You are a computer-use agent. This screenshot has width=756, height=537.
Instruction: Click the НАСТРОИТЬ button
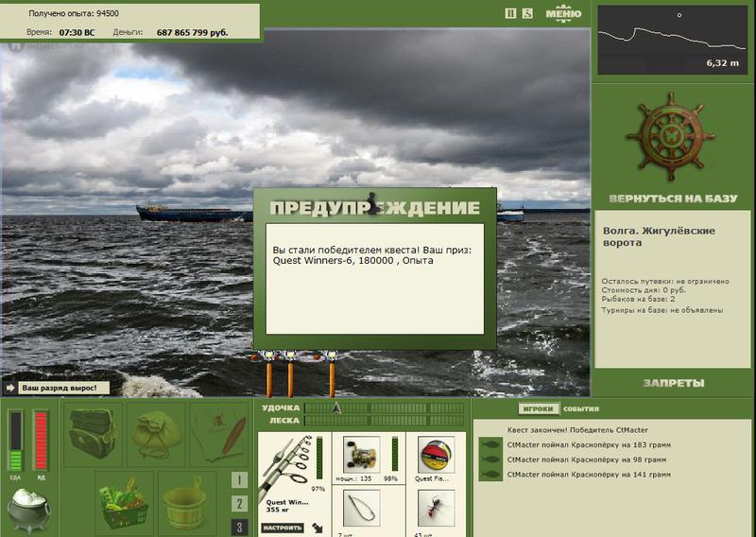click(x=283, y=528)
